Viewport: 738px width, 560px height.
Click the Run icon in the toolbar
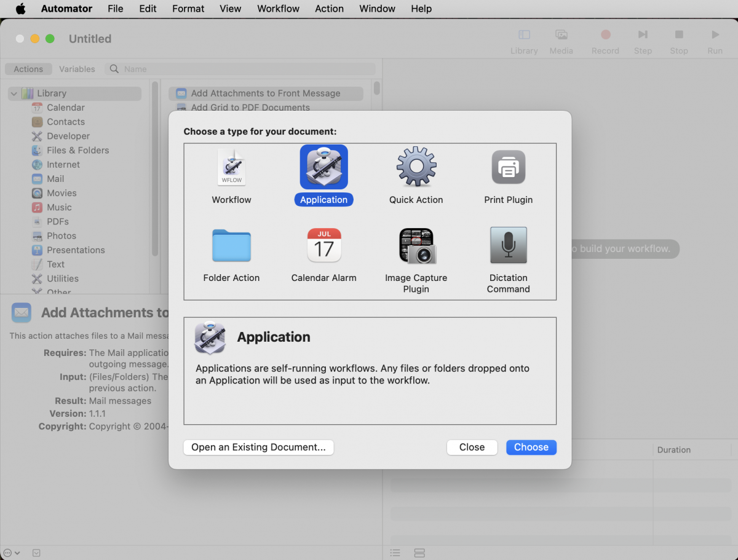[715, 35]
